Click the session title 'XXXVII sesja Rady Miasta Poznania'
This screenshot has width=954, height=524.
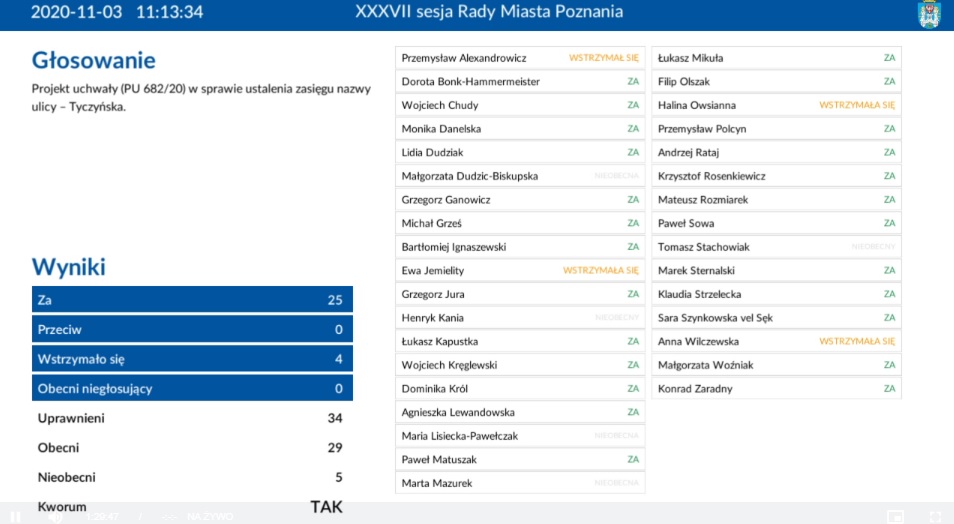(489, 12)
